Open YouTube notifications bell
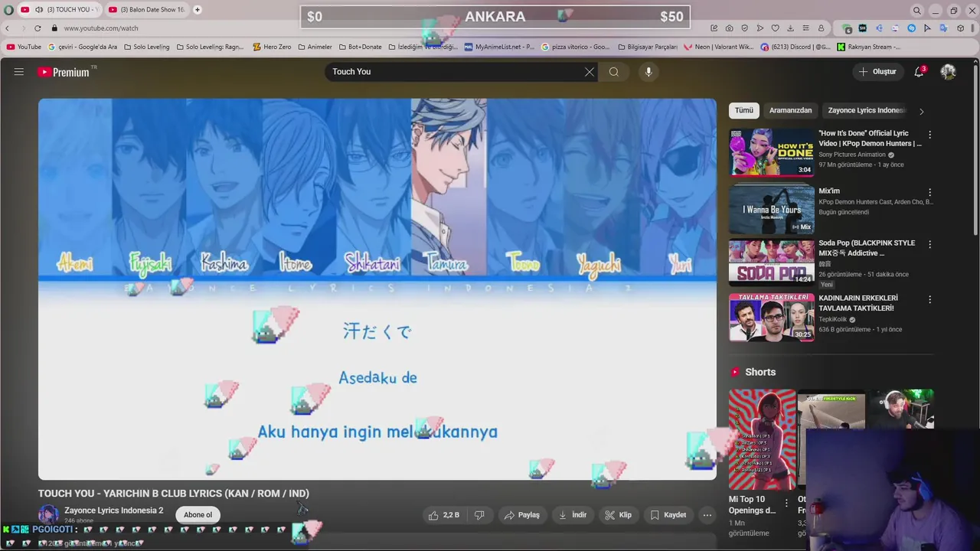 coord(919,72)
